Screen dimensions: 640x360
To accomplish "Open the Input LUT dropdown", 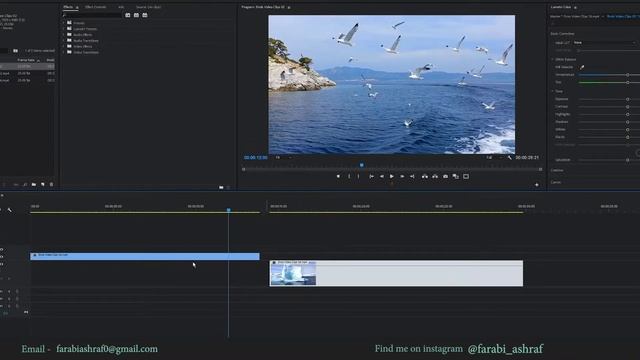I will [x=605, y=42].
